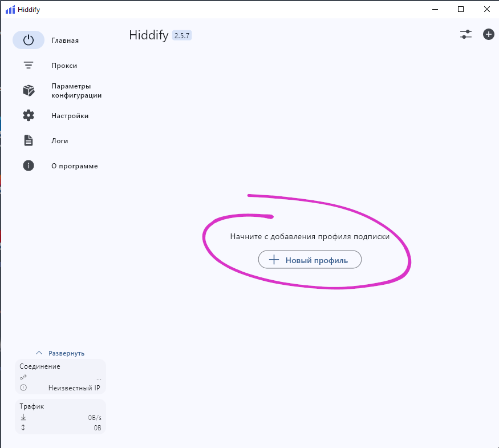Image resolution: width=499 pixels, height=448 pixels.
Task: Maximize the Hiddify window
Action: coord(461,9)
